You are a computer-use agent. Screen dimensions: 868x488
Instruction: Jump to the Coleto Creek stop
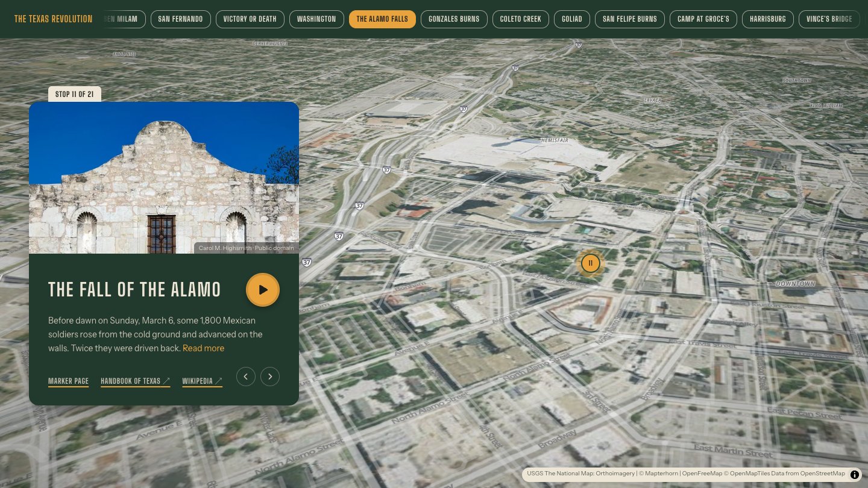coord(521,19)
